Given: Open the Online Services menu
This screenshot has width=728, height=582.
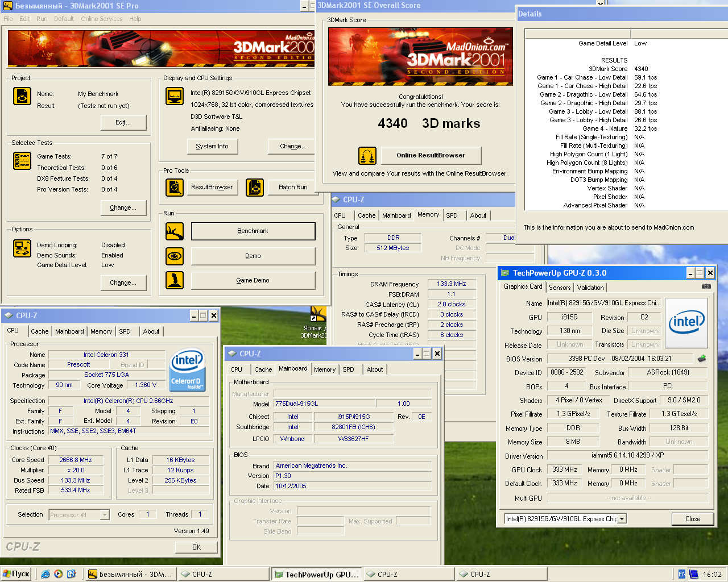Looking at the screenshot, I should (x=102, y=19).
